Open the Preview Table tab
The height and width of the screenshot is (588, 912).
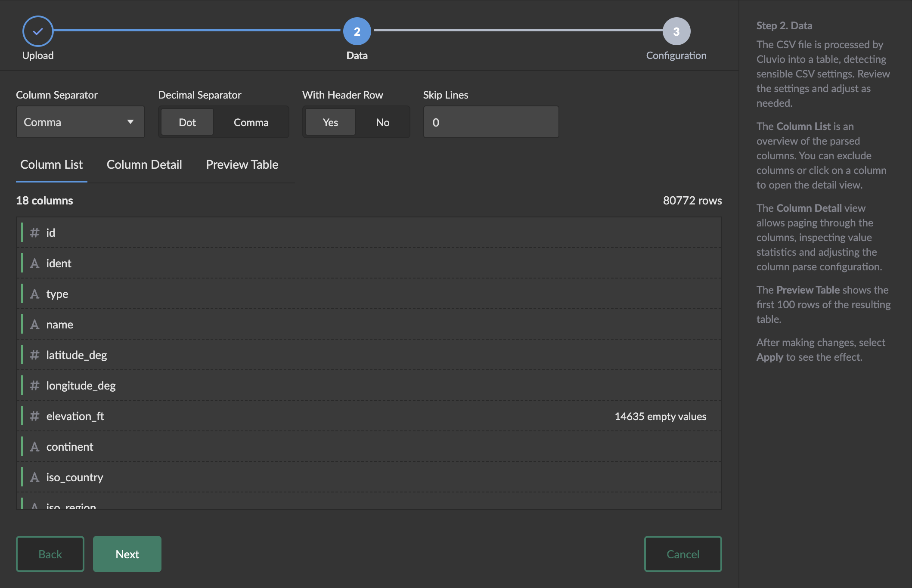click(242, 164)
